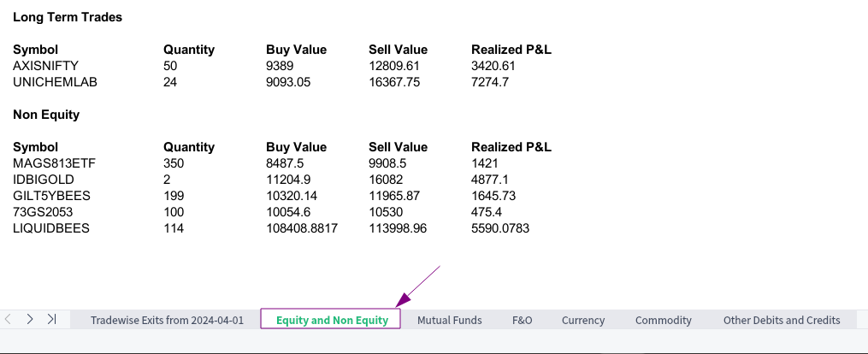Open the Tradewise Exits from 2024-04-01 sheet
Screen dimensions: 868x354
[x=167, y=320]
